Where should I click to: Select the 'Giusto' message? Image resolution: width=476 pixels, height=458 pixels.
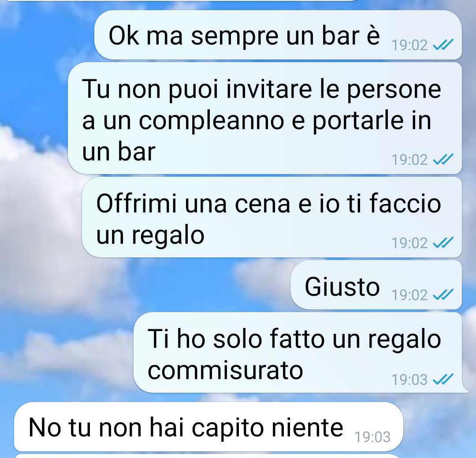[376, 285]
